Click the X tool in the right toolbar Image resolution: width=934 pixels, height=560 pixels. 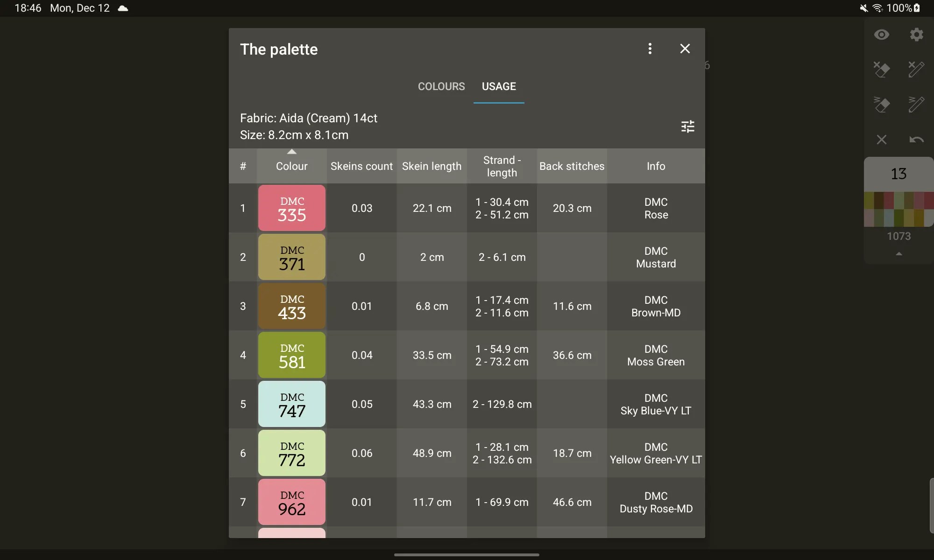(x=882, y=140)
